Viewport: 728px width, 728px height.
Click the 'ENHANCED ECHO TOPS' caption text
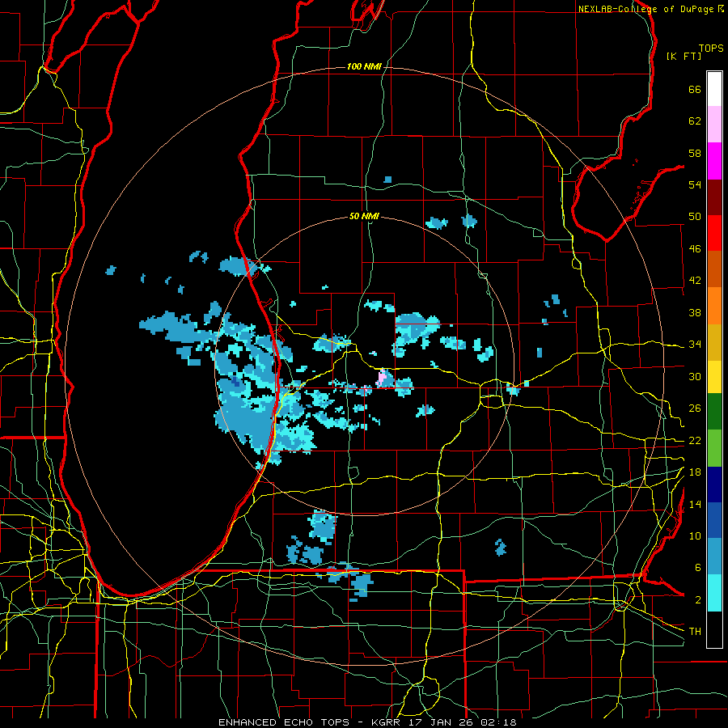tap(284, 722)
